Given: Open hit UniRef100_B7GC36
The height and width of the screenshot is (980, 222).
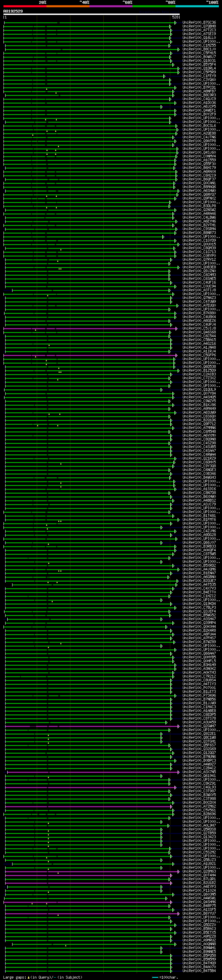Looking at the screenshot, I should [x=199, y=23].
